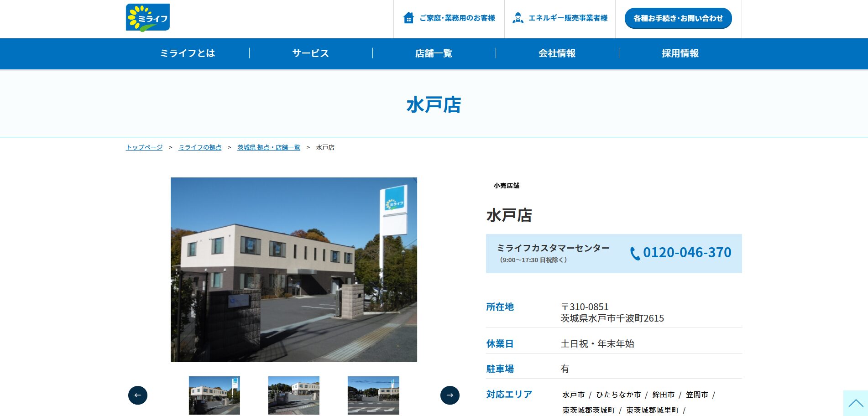868x416 pixels.
Task: Click the ミライフ sunflower logo
Action: (x=147, y=18)
